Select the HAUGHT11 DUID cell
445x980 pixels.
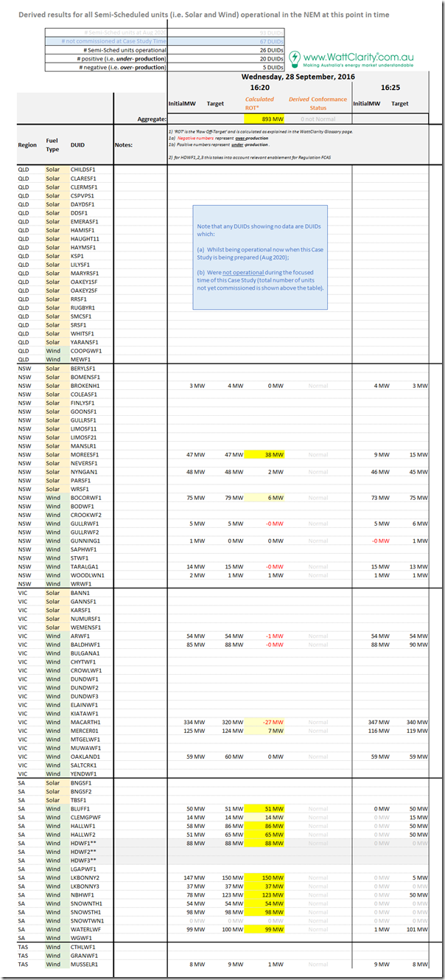pos(84,239)
